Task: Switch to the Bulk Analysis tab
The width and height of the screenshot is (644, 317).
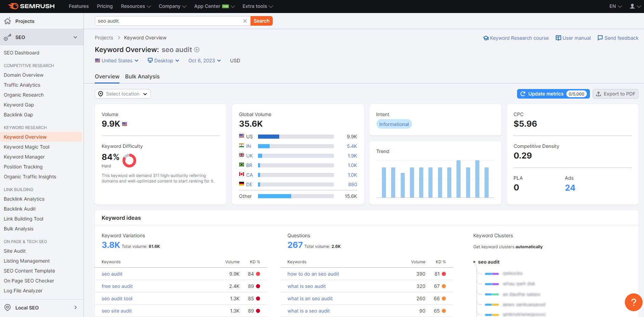Action: click(142, 76)
